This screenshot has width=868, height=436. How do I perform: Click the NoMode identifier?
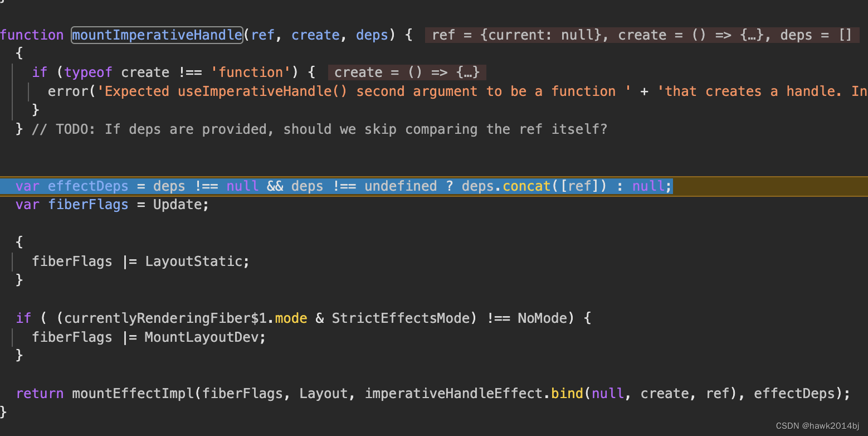(543, 318)
